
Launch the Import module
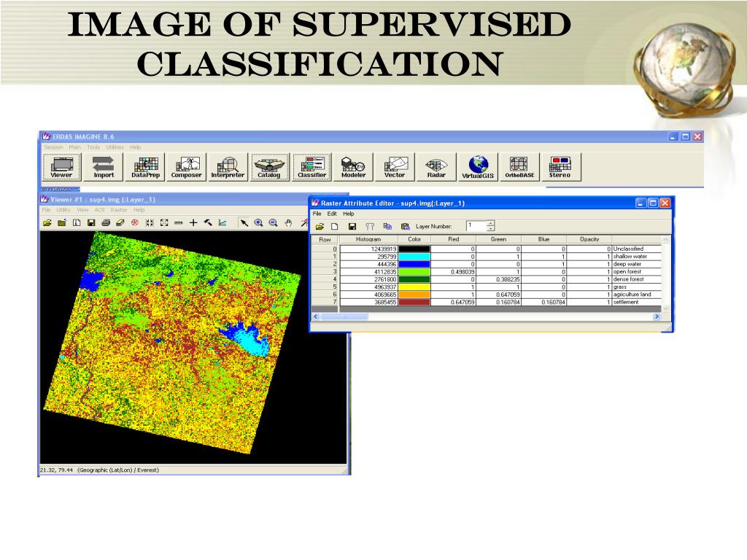104,167
